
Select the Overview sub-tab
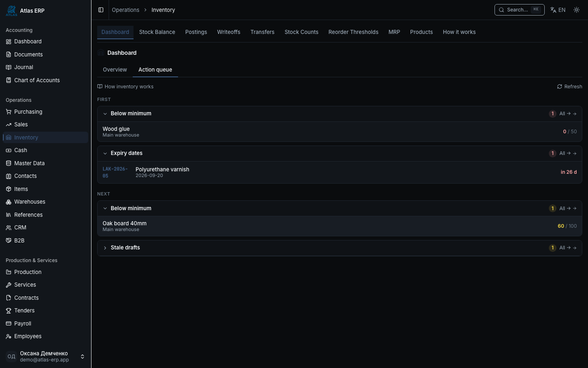pos(115,70)
